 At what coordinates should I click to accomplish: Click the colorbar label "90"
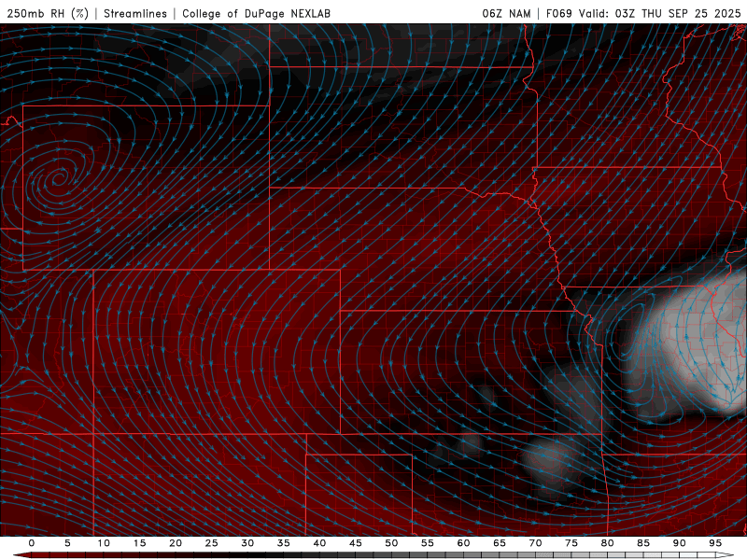click(x=679, y=543)
